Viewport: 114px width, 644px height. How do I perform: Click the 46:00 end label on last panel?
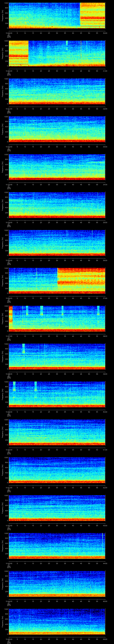pos(105,639)
